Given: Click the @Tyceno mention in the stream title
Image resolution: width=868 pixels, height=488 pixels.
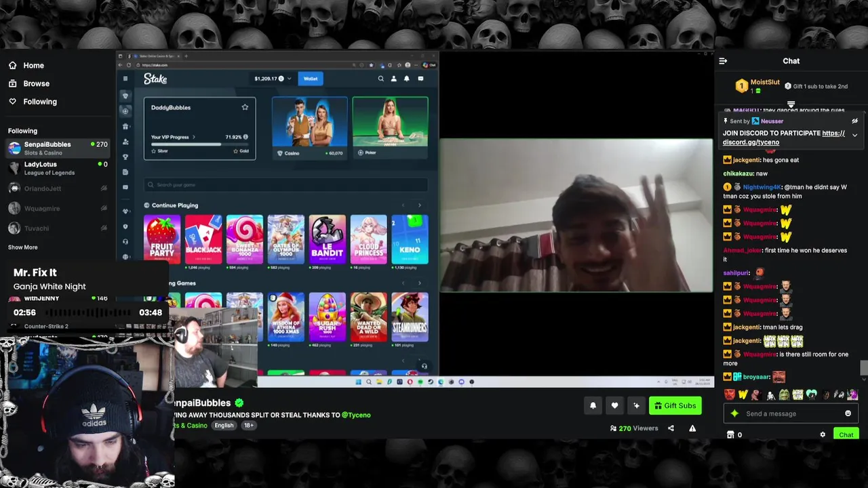Looking at the screenshot, I should pyautogui.click(x=356, y=415).
